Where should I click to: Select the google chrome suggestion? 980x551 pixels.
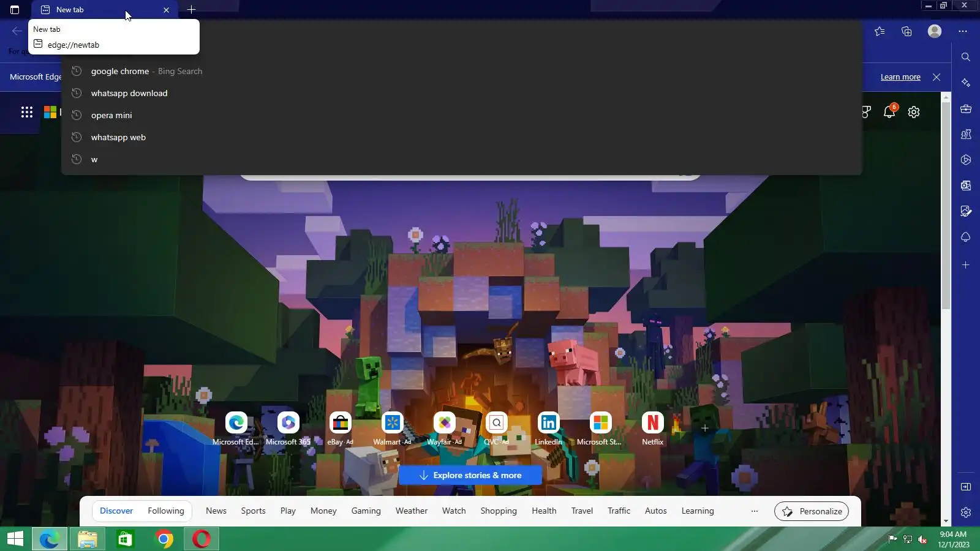point(461,71)
